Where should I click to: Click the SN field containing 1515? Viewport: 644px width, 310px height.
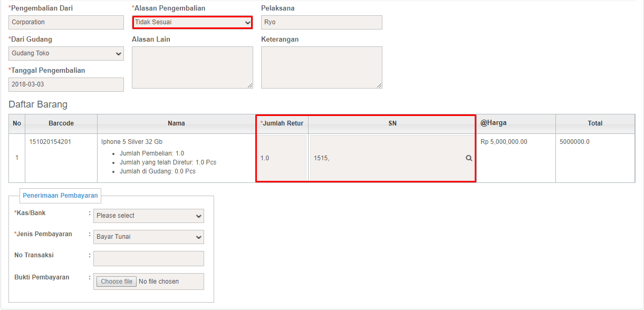coord(385,158)
